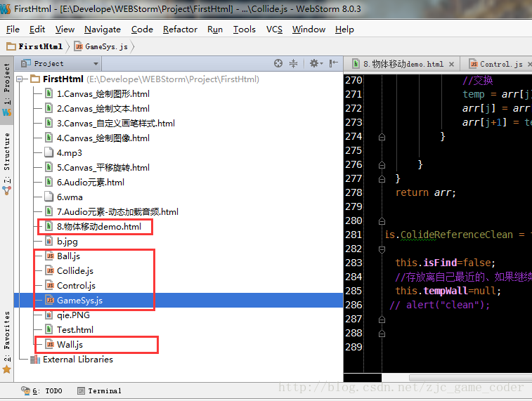Open the Run menu
This screenshot has height=401, width=532.
coord(215,29)
